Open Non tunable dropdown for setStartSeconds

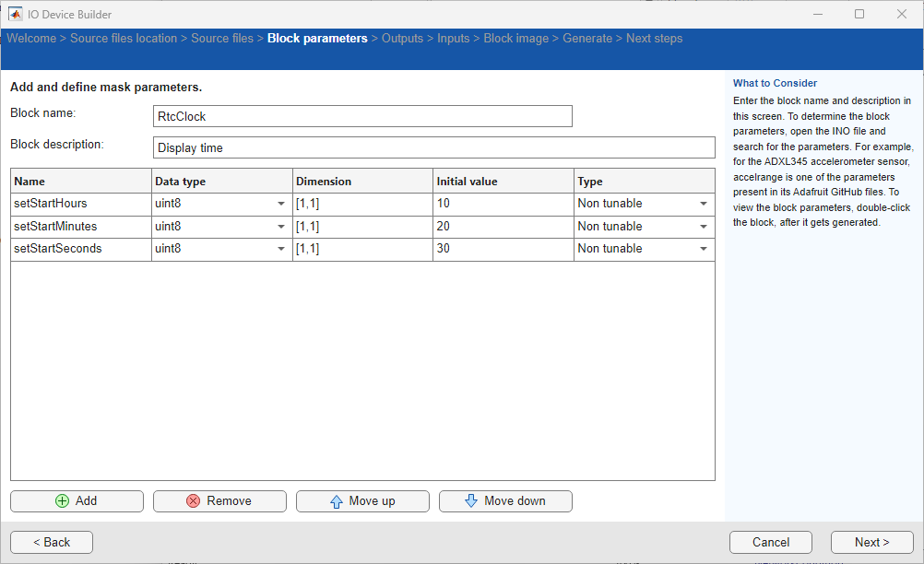(x=704, y=248)
